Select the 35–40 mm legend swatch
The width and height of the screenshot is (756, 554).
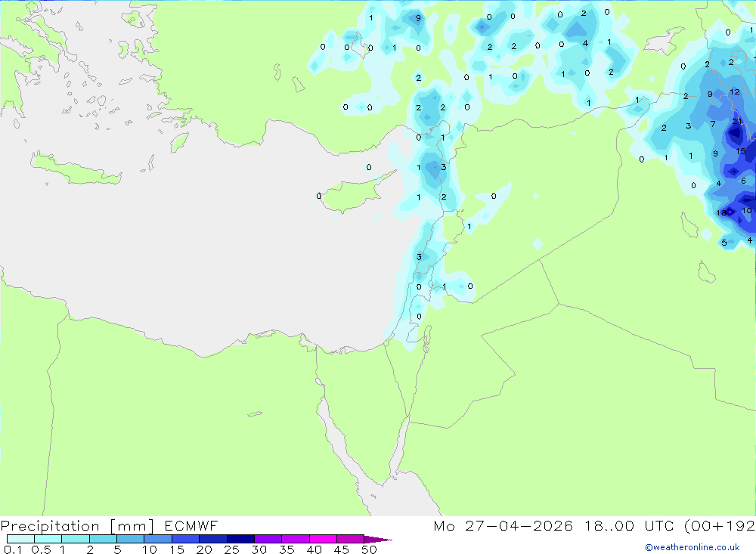tap(296, 539)
